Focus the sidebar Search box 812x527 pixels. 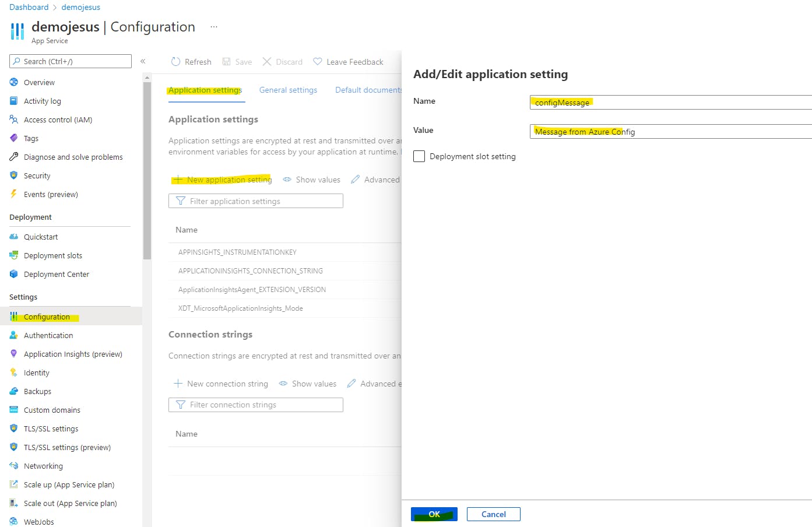(x=71, y=61)
